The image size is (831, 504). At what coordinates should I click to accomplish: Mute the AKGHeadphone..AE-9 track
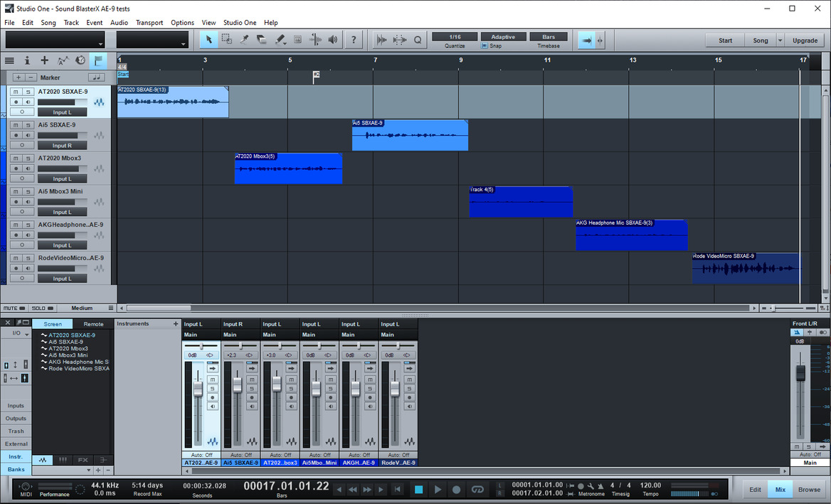(16, 225)
